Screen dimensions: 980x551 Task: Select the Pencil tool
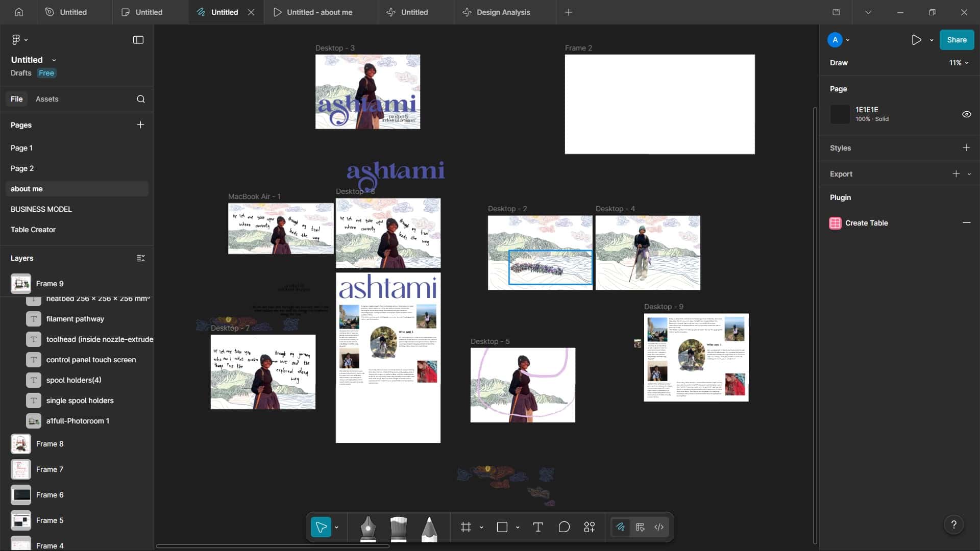(429, 528)
